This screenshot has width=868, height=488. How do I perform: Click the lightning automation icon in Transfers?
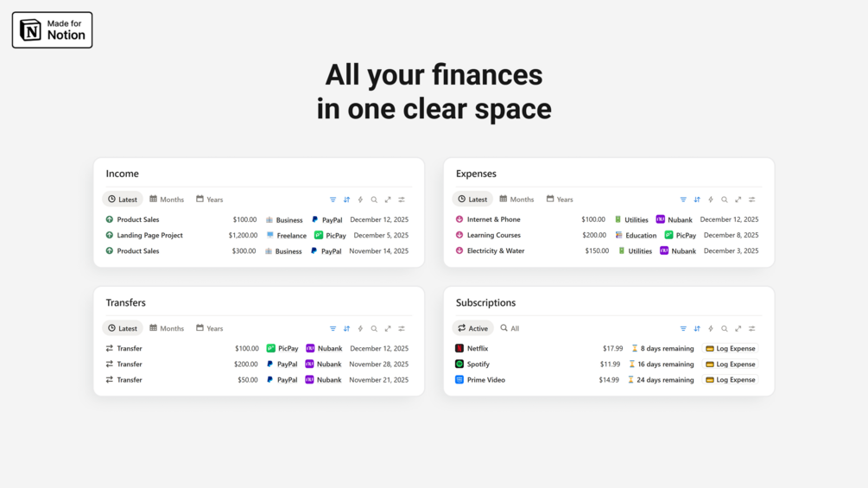(360, 329)
